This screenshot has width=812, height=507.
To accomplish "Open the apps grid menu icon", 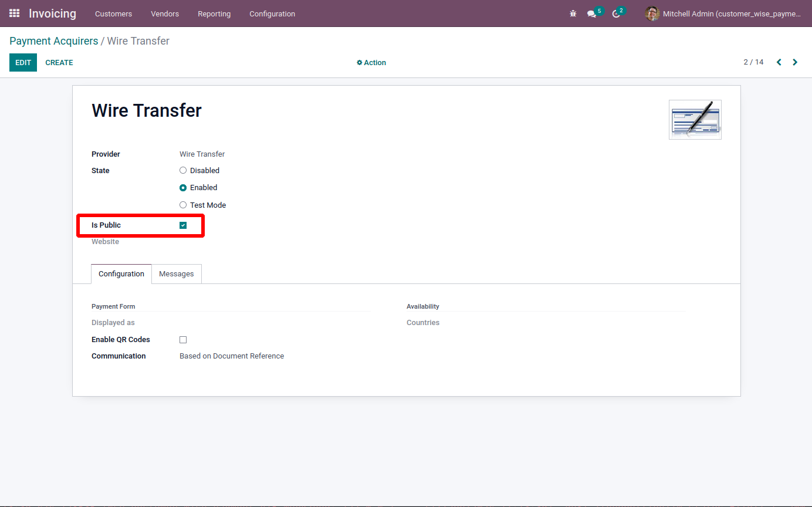I will pyautogui.click(x=14, y=13).
